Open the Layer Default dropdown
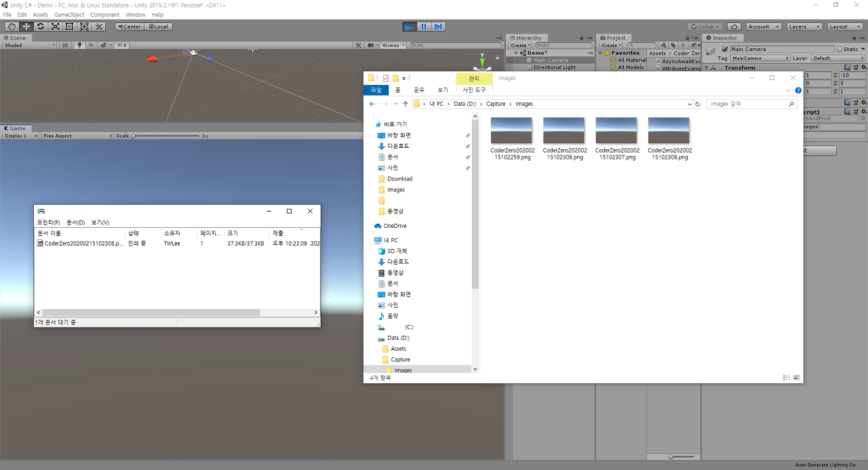The image size is (868, 470). pyautogui.click(x=838, y=58)
